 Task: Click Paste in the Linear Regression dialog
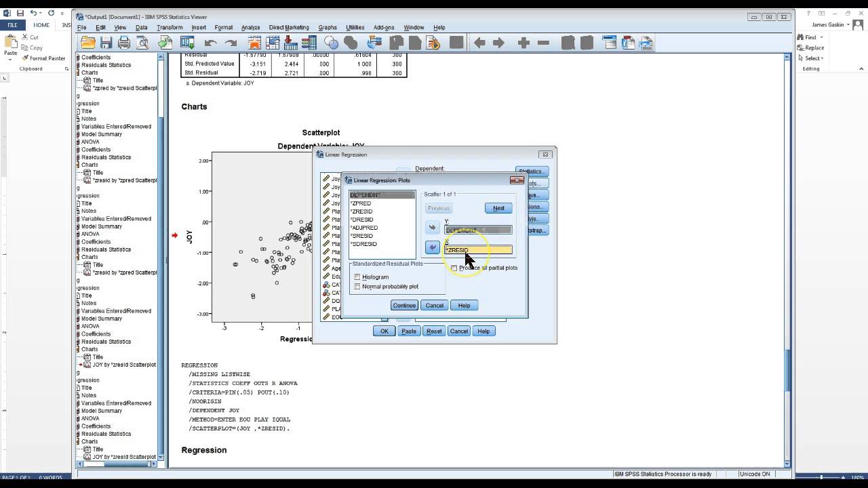tap(408, 331)
